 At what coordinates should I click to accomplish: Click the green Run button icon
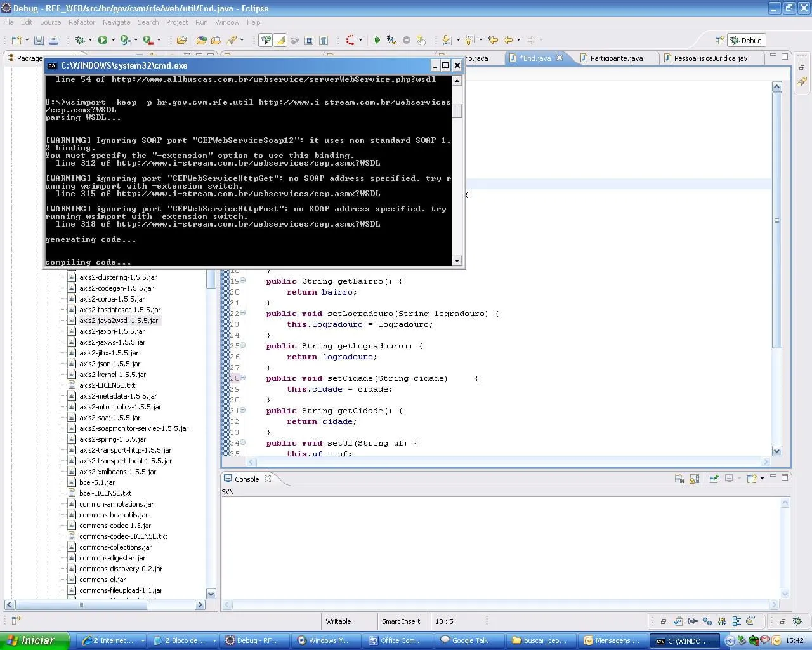pos(103,40)
